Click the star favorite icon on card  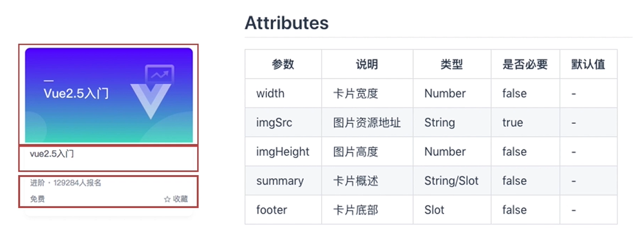click(167, 199)
